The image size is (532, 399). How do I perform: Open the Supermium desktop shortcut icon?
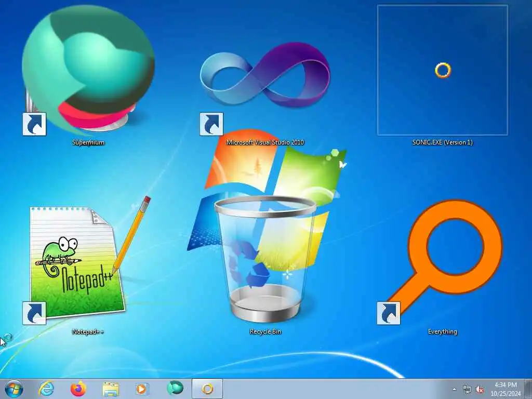click(x=88, y=70)
